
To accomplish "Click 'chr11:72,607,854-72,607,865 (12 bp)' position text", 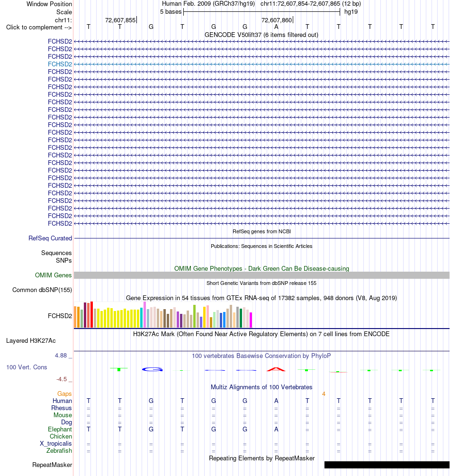I will coord(311,4).
